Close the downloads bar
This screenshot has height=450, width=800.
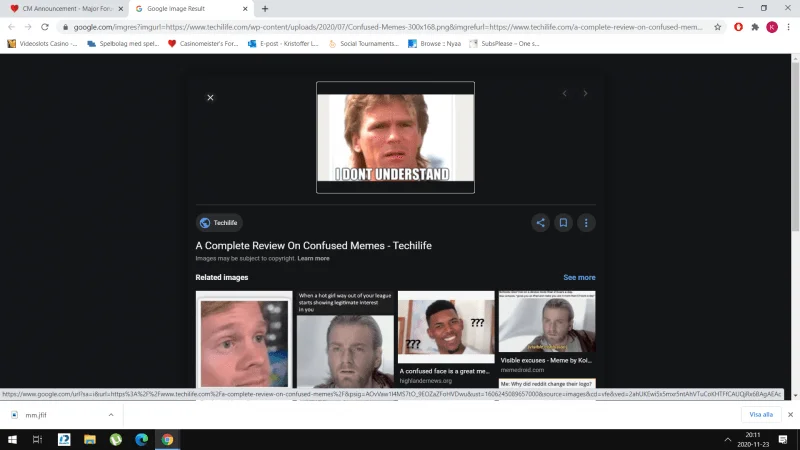[x=790, y=415]
